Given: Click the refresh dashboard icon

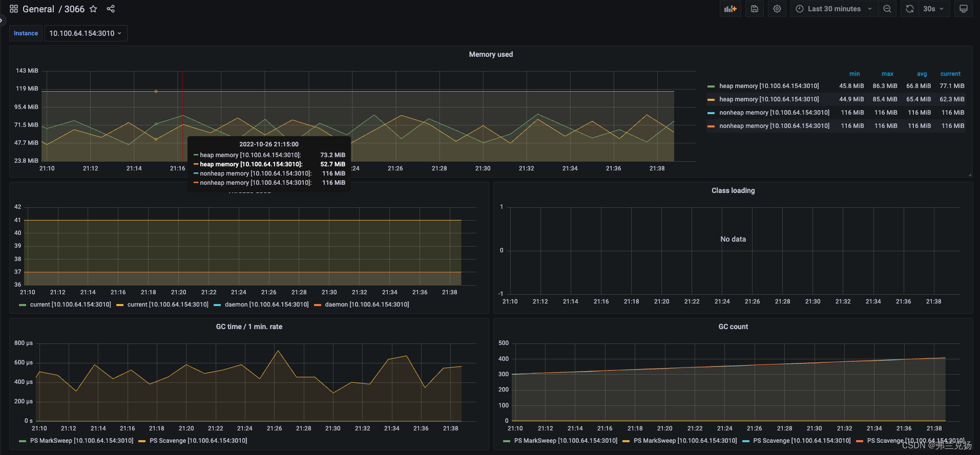Looking at the screenshot, I should [x=910, y=9].
